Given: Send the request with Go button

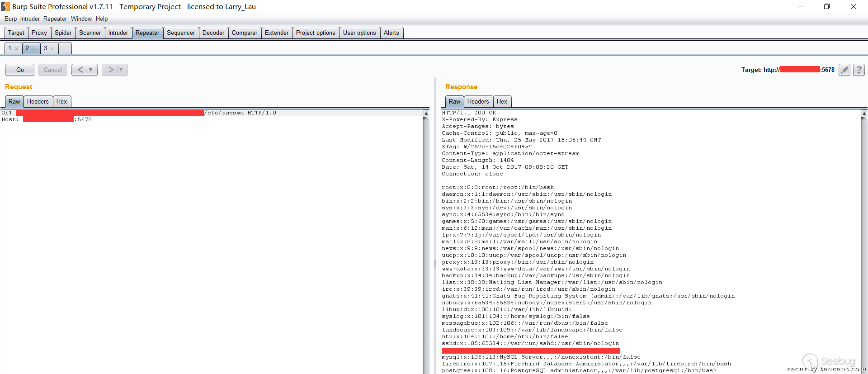Looking at the screenshot, I should click(20, 70).
